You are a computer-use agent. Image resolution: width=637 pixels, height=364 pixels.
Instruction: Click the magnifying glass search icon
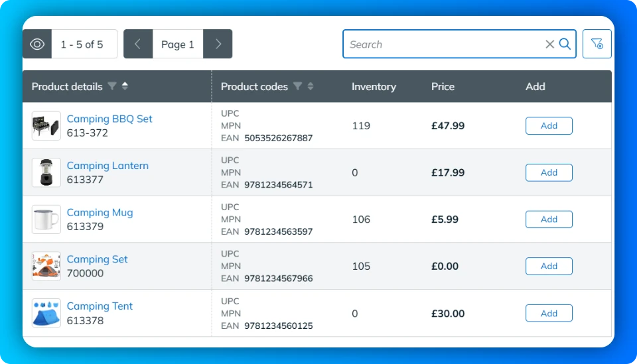565,44
